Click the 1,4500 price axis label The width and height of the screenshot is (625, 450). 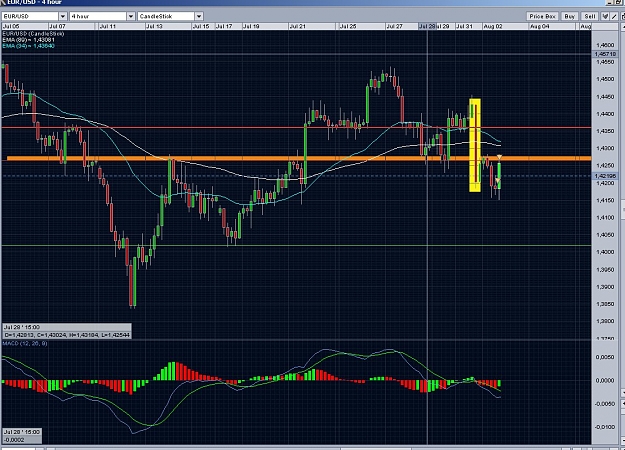605,79
